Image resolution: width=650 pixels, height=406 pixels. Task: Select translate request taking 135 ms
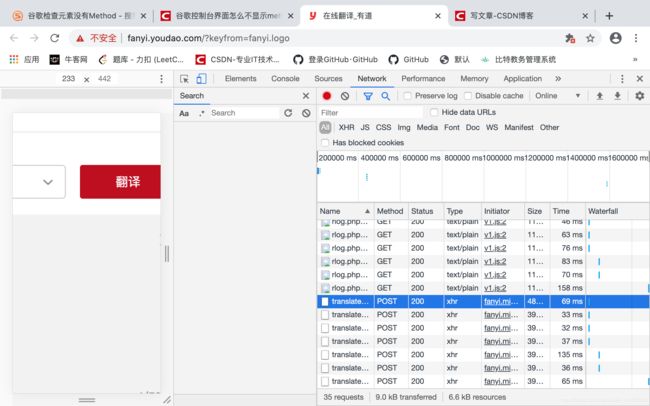click(x=483, y=355)
